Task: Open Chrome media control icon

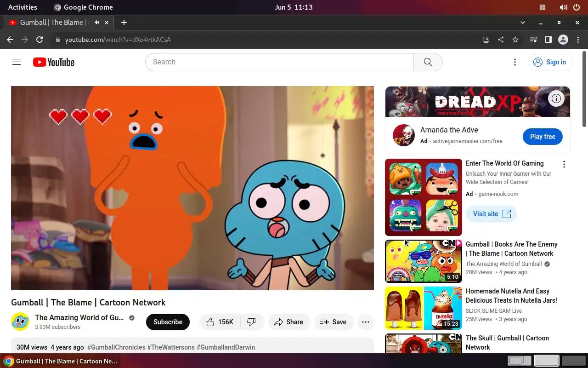Action: (533, 40)
